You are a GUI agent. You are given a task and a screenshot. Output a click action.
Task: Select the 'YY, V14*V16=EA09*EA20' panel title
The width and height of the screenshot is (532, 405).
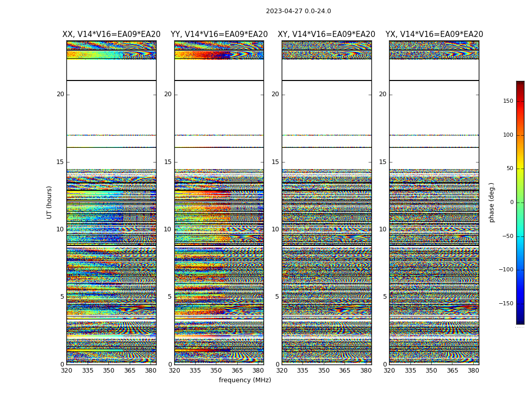pos(219,34)
